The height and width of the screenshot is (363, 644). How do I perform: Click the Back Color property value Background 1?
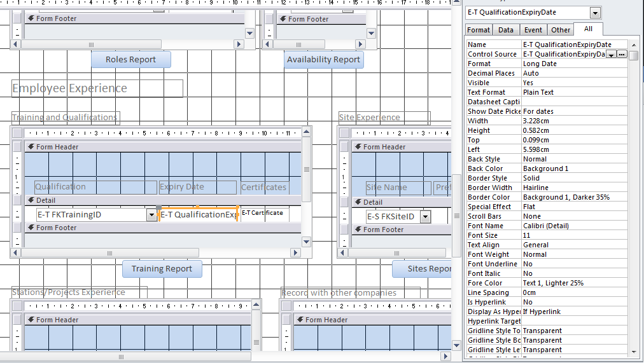click(x=575, y=168)
